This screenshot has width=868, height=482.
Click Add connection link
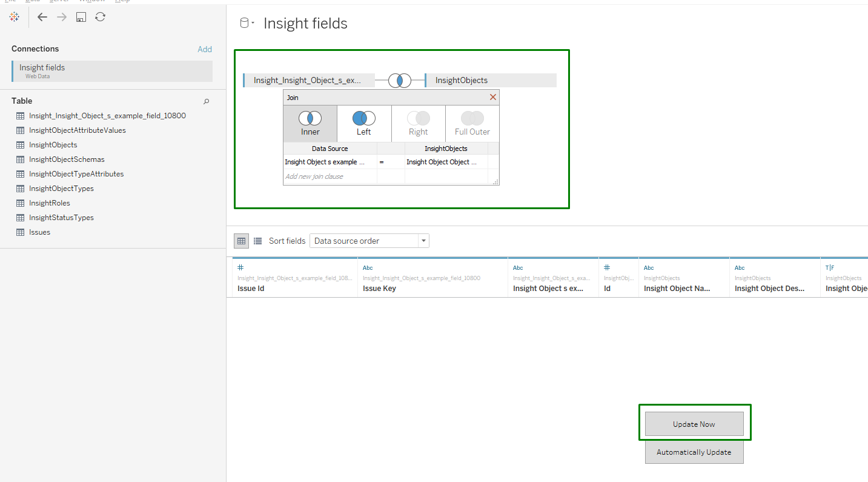click(205, 49)
